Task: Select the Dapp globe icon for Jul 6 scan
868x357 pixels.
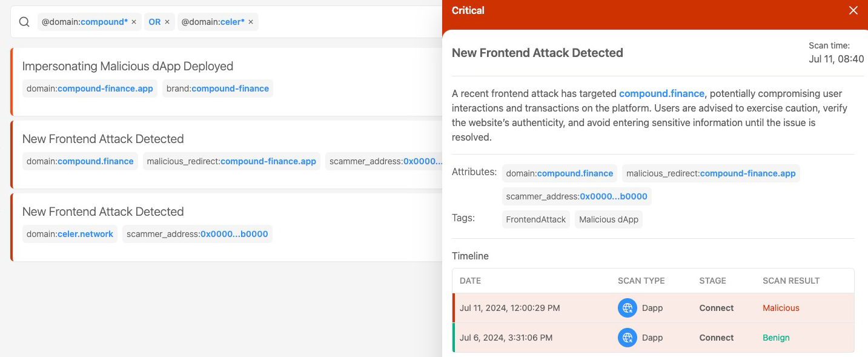Action: pyautogui.click(x=628, y=338)
